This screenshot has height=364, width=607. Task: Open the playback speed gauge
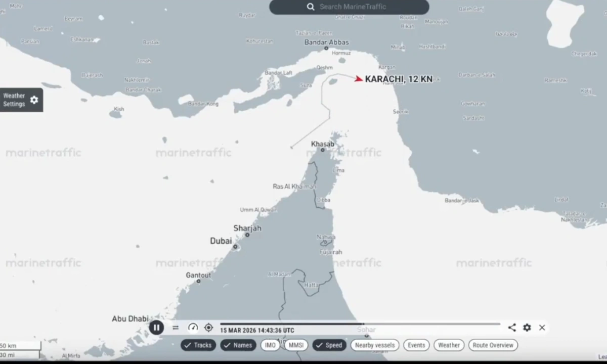click(193, 328)
